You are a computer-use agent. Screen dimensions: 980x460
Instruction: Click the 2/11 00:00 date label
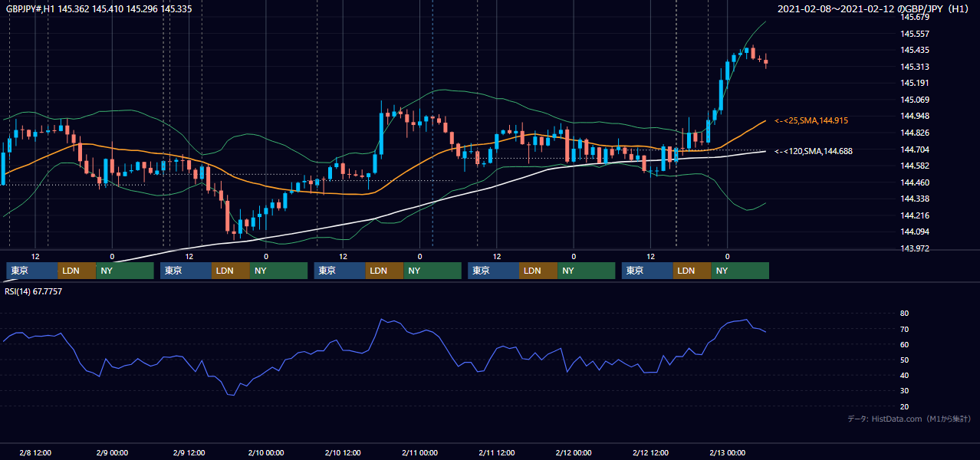click(x=419, y=452)
